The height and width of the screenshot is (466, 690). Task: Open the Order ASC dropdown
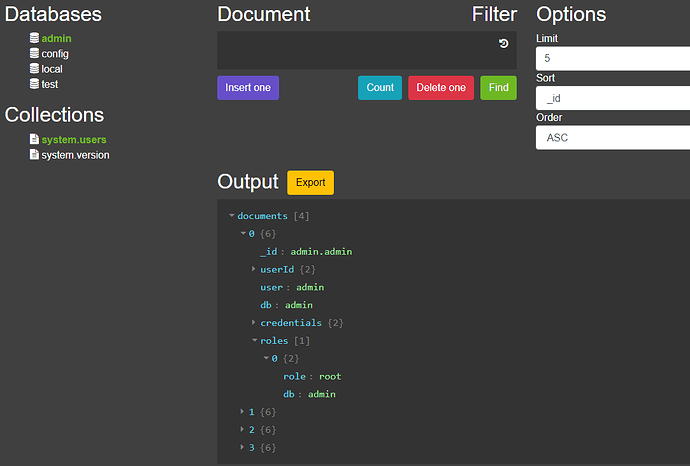click(613, 137)
